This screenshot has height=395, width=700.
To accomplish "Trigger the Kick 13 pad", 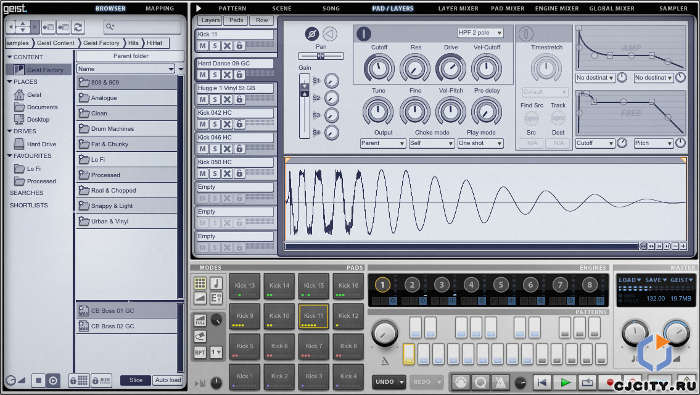I will [244, 286].
